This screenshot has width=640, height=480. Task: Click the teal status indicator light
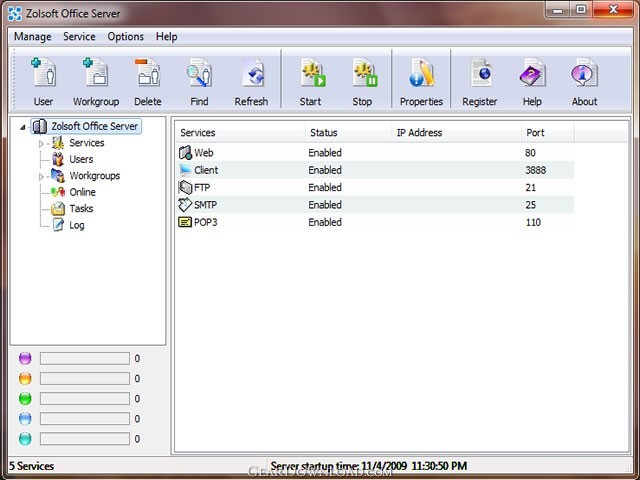pyautogui.click(x=25, y=439)
